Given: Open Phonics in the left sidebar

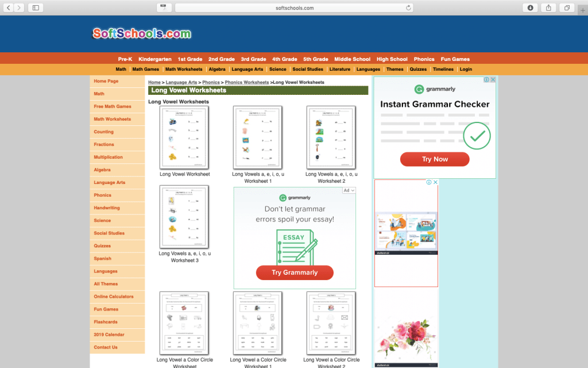Looking at the screenshot, I should tap(103, 195).
